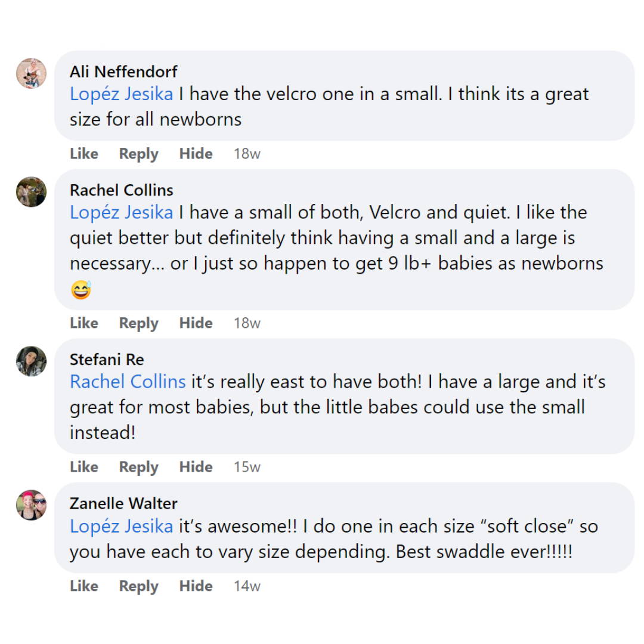Reply to Rachel Collins' comment
644x644 pixels.
(x=138, y=323)
